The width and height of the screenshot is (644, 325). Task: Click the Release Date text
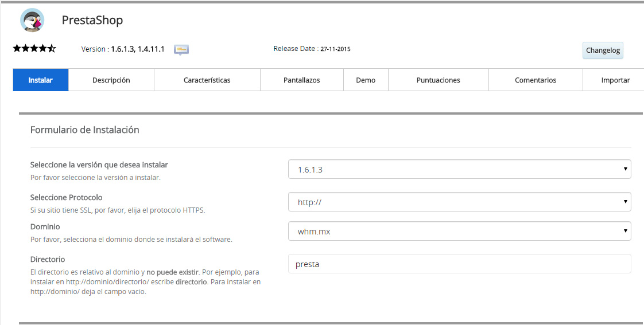(312, 49)
